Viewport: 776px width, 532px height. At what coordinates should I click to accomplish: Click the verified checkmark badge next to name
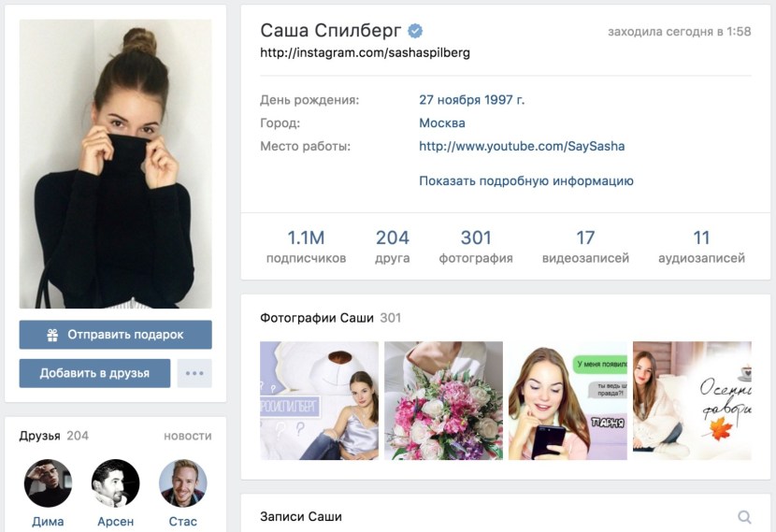[x=415, y=31]
